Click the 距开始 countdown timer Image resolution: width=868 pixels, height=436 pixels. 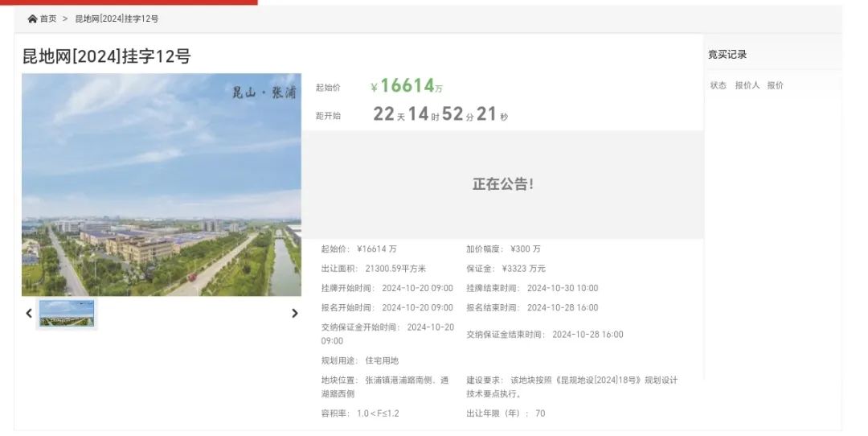440,114
